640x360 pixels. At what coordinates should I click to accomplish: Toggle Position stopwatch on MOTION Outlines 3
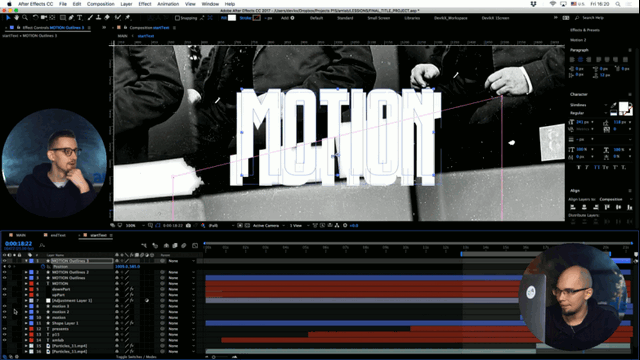[43, 267]
